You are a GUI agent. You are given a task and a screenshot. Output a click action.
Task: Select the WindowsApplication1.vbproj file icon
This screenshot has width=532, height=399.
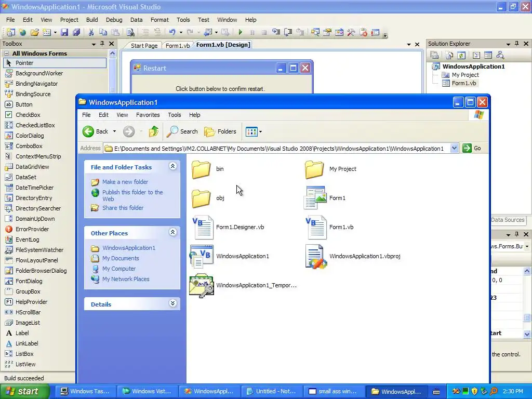pyautogui.click(x=316, y=257)
